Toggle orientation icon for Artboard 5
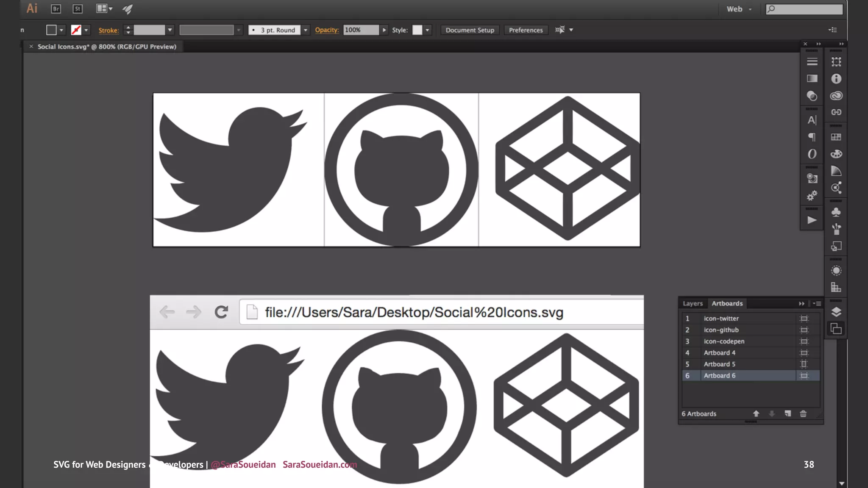This screenshot has width=868, height=488. pos(804,364)
